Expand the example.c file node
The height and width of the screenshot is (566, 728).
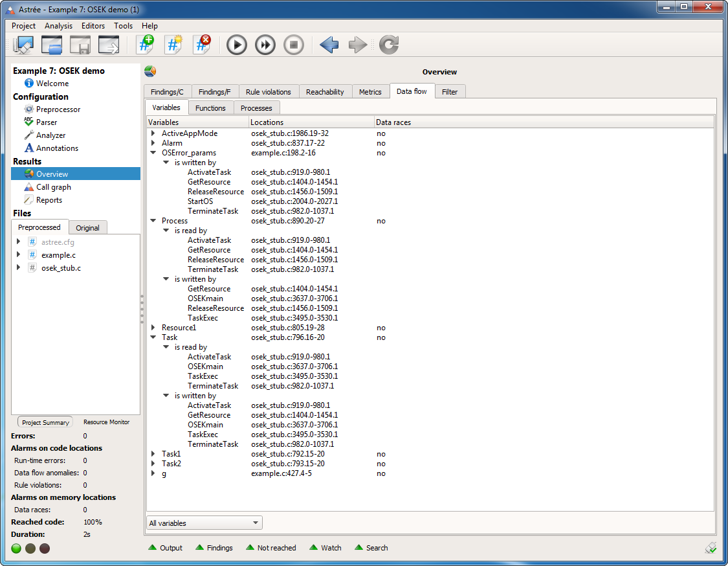pos(19,255)
